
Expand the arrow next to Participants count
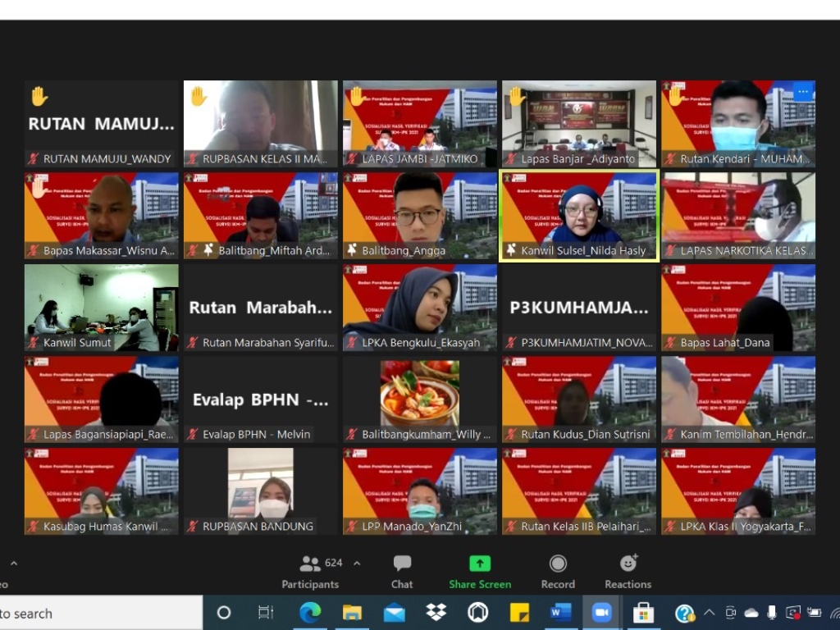point(357,564)
